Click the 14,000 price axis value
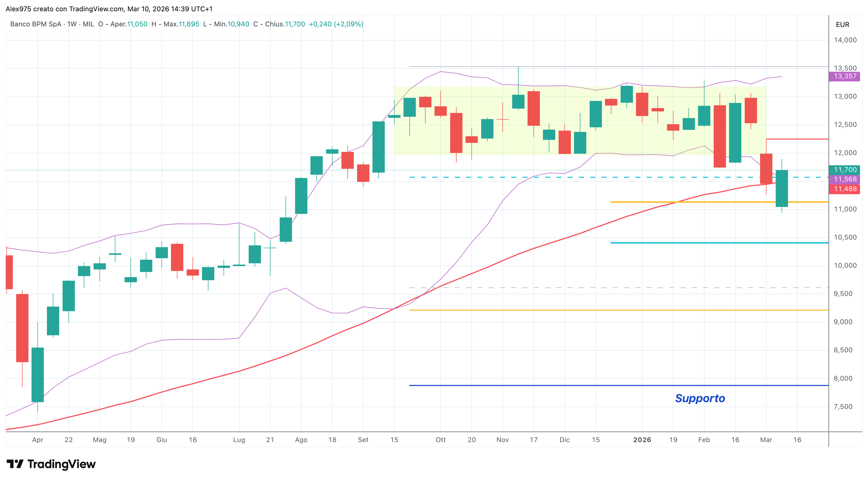Screen dimensions: 868x481 point(845,40)
